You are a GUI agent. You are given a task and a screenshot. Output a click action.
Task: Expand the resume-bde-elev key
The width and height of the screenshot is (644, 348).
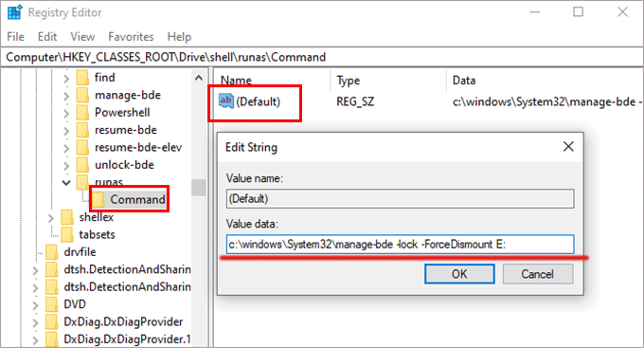pyautogui.click(x=66, y=148)
